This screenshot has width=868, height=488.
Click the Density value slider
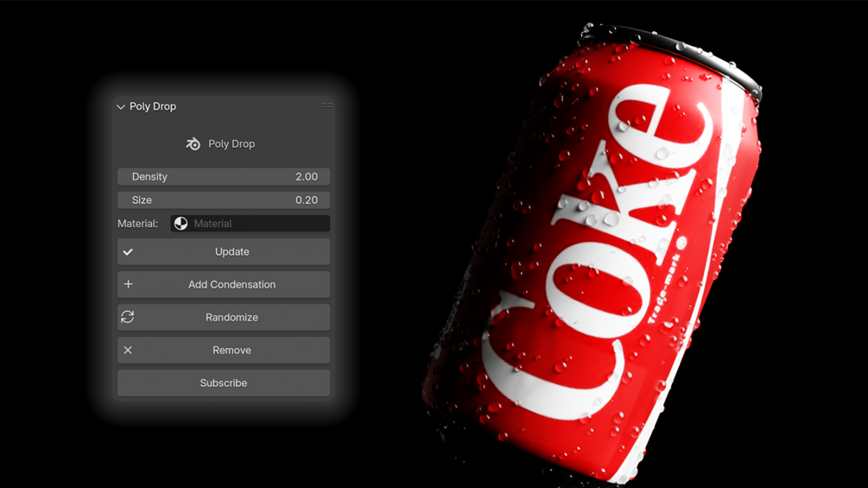(x=224, y=176)
